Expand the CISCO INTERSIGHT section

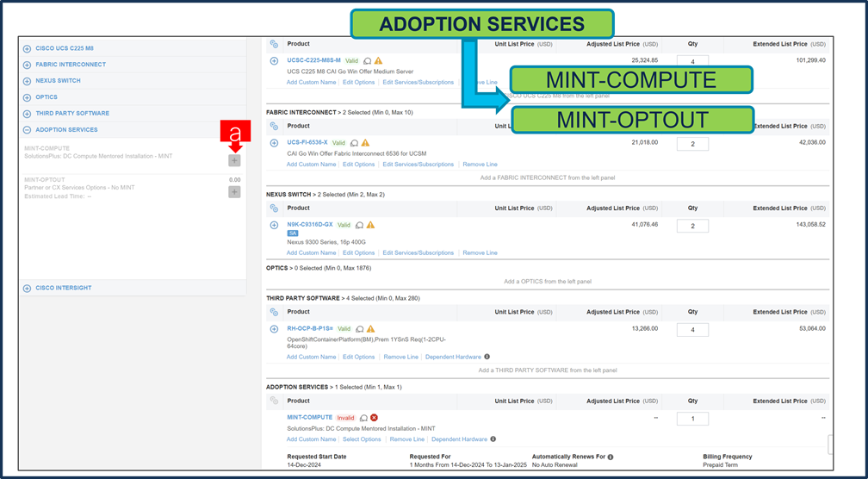27,288
